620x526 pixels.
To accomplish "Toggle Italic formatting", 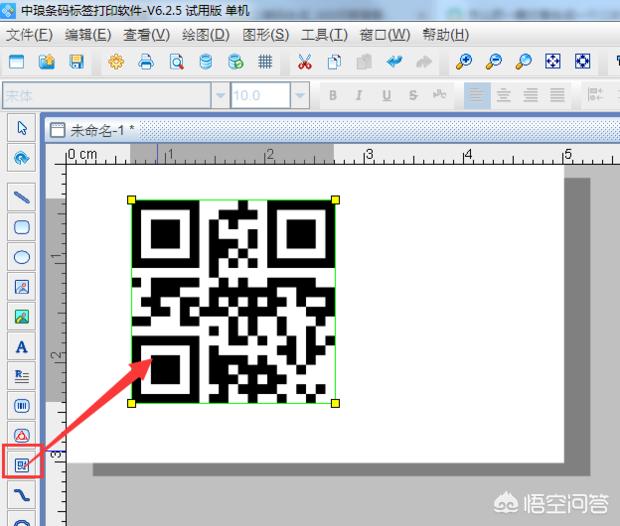I will [x=359, y=95].
